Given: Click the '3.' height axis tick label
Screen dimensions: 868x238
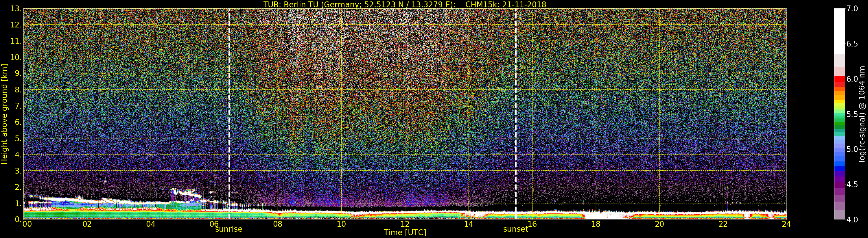Looking at the screenshot, I should coord(18,171).
